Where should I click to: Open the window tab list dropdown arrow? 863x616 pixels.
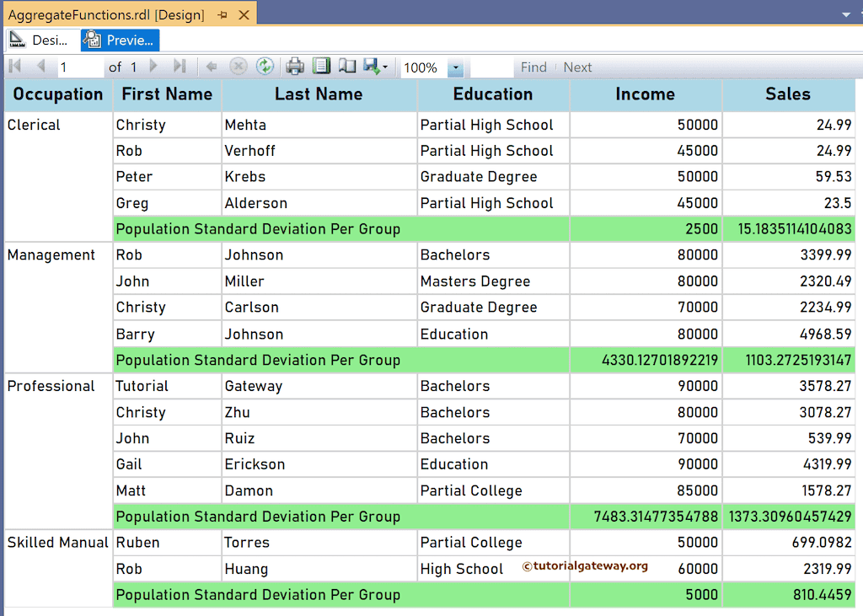(x=846, y=14)
